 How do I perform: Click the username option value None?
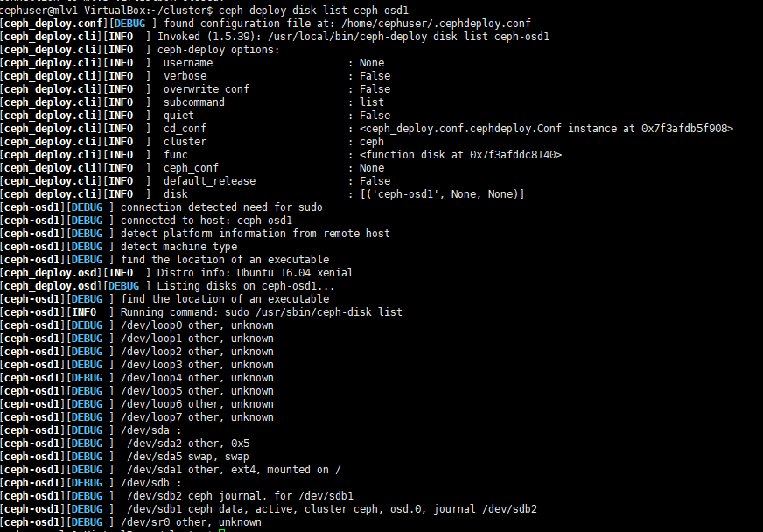(x=372, y=63)
